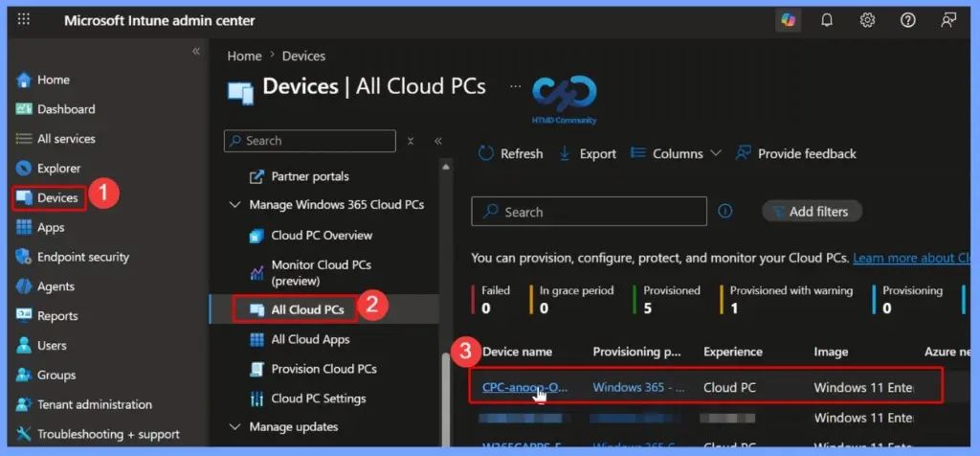This screenshot has width=980, height=456.
Task: Click Devices breadcrumb link
Action: [303, 57]
